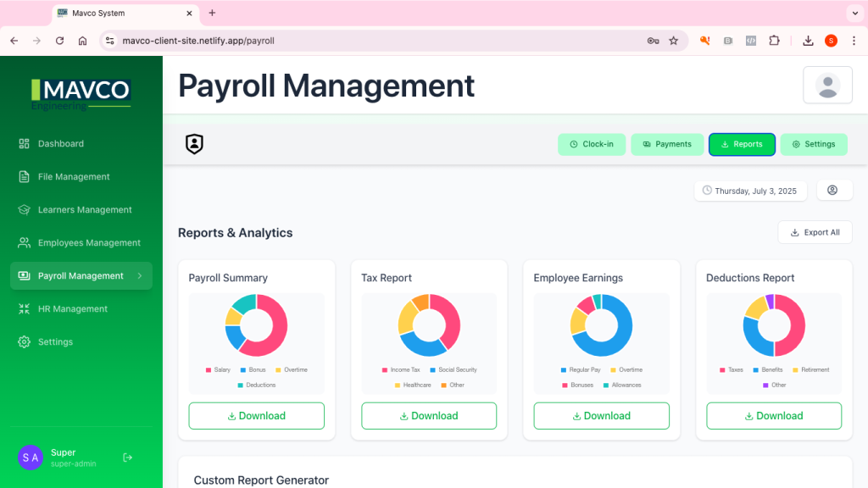This screenshot has width=868, height=488.
Task: Download the Deductions Report
Action: 773,416
